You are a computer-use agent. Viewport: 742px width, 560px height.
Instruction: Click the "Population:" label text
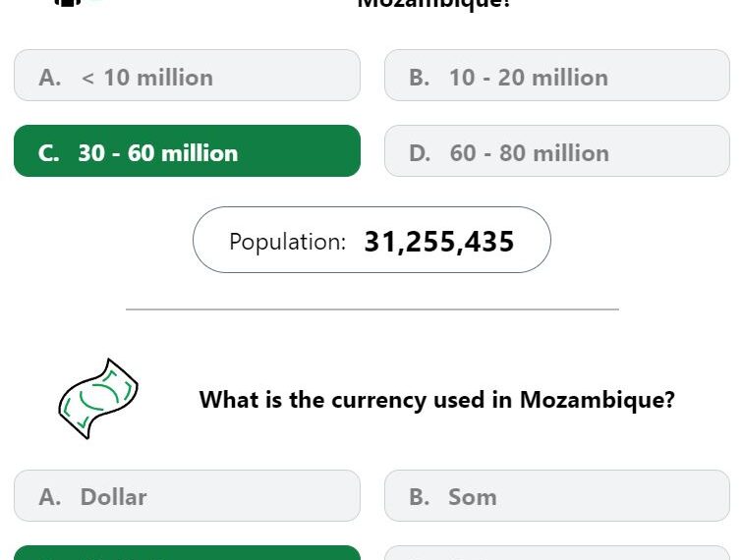point(287,242)
